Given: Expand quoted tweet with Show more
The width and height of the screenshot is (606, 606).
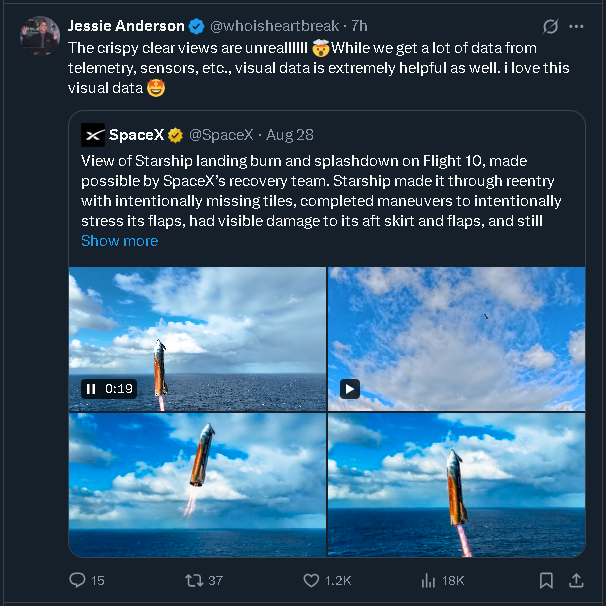Looking at the screenshot, I should click(119, 241).
